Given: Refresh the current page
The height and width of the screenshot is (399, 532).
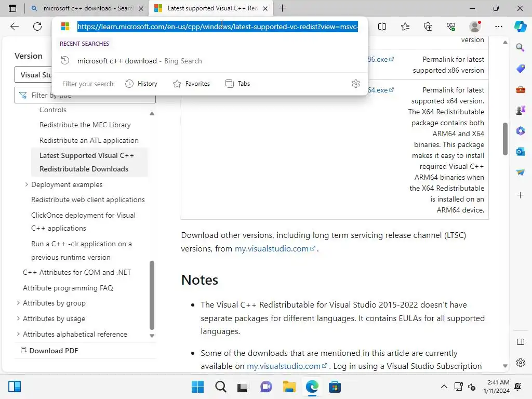Looking at the screenshot, I should pyautogui.click(x=37, y=26).
